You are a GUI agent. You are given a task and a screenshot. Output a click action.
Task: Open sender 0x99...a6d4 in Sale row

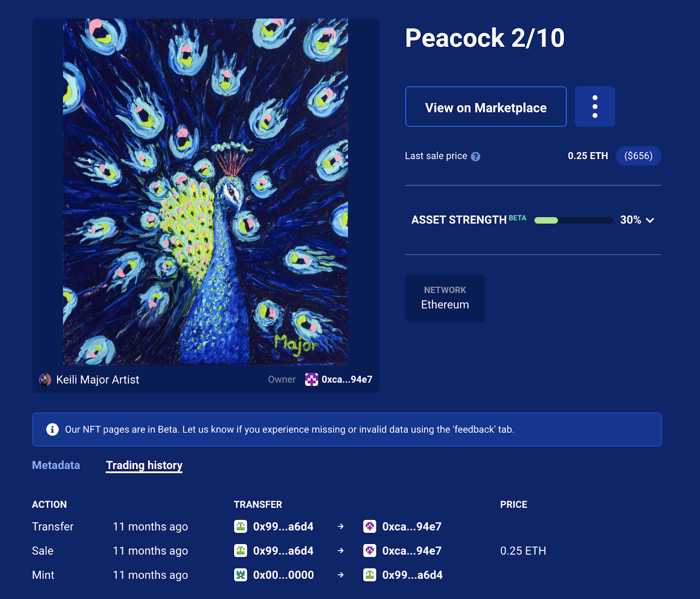click(x=283, y=550)
